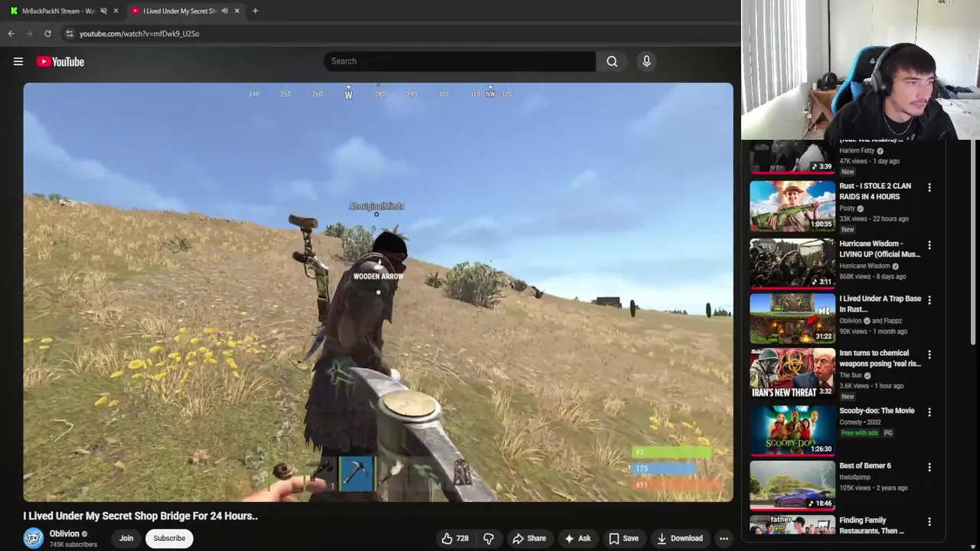
Task: Open the YouTube guide hamburger menu
Action: click(18, 61)
